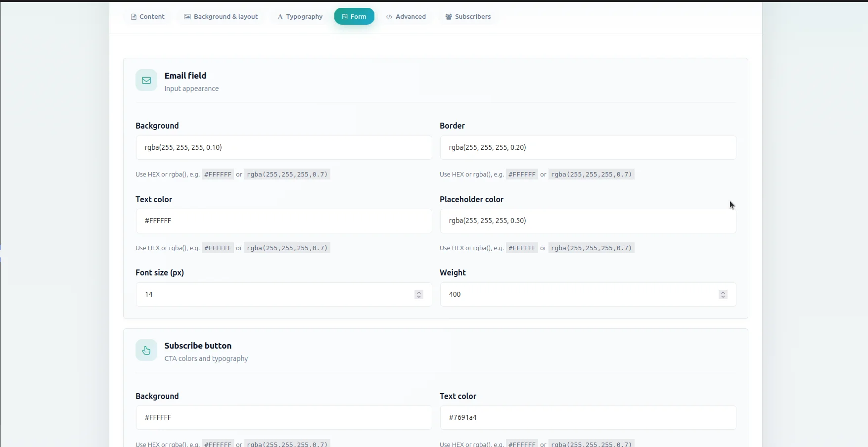Open the Subscribers tab
The width and height of the screenshot is (868, 447).
(x=468, y=16)
